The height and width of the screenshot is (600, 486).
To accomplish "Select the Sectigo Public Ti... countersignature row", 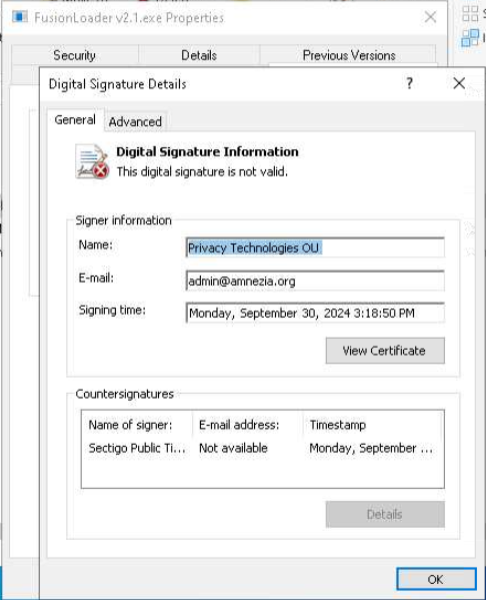I will [x=263, y=448].
